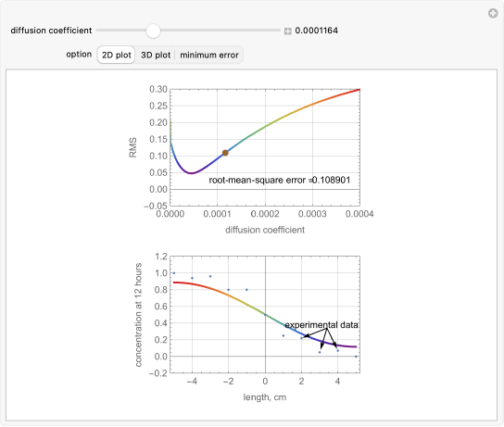Click the 'diffusion coefficient' x-axis label of RMS plot

click(265, 230)
